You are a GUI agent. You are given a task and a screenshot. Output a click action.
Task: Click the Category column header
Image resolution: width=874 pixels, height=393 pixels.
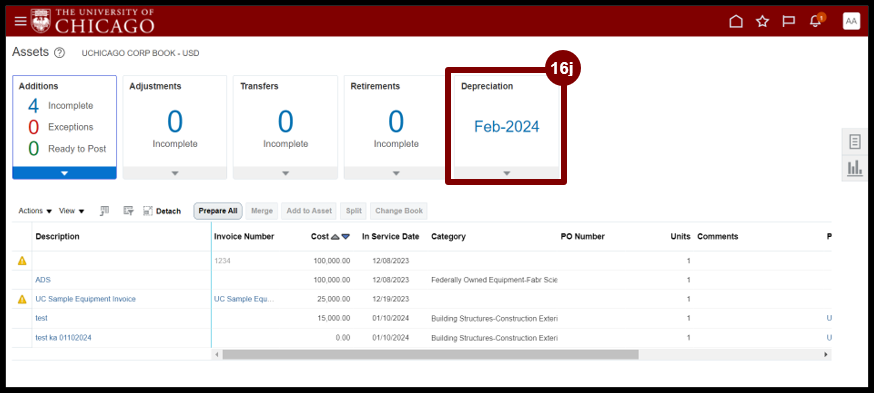point(448,236)
